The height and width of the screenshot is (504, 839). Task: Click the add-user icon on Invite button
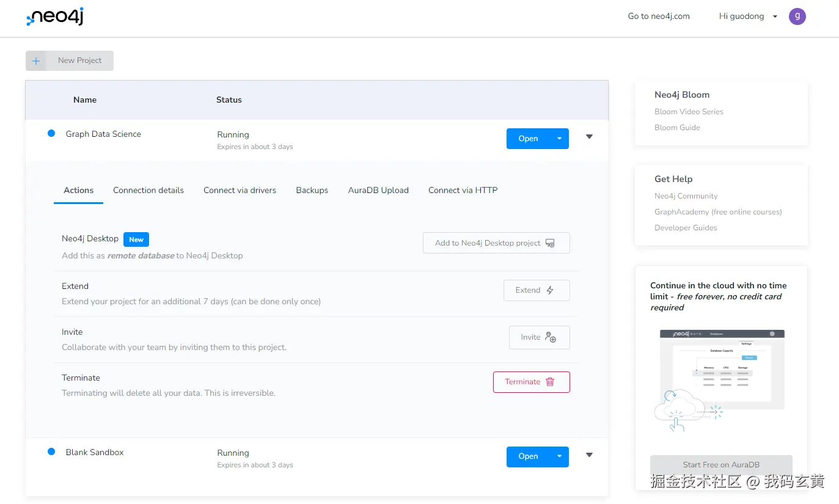point(551,337)
